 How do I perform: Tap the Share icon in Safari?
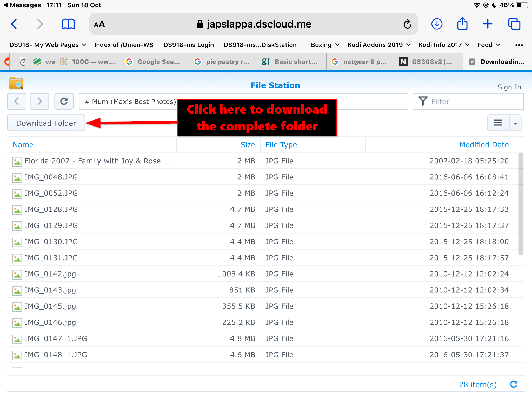[x=462, y=24]
